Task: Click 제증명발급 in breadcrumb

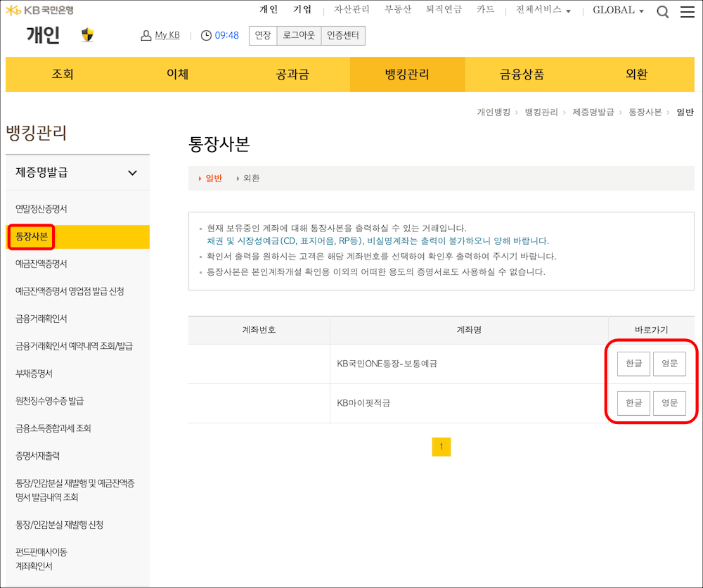Action: (593, 112)
